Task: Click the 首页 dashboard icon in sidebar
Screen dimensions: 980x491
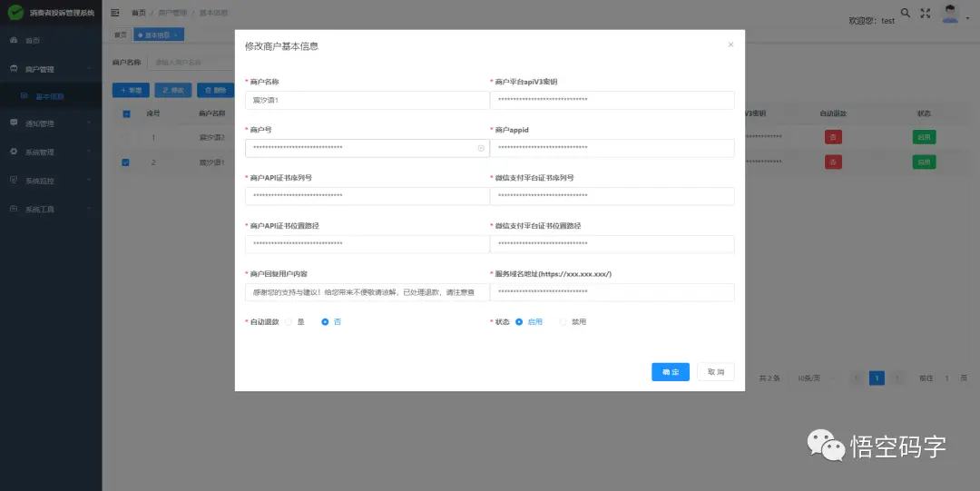Action: [x=14, y=40]
